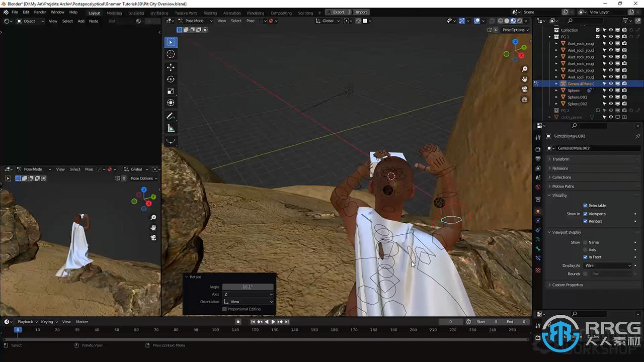Switch perspective/orthographic grid icon
The height and width of the screenshot is (362, 644).
point(524,100)
